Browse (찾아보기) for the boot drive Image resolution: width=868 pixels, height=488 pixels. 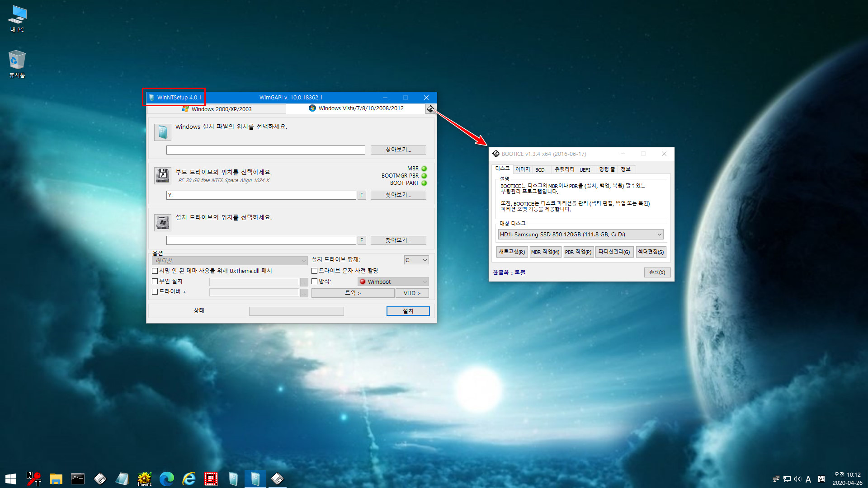(x=398, y=195)
